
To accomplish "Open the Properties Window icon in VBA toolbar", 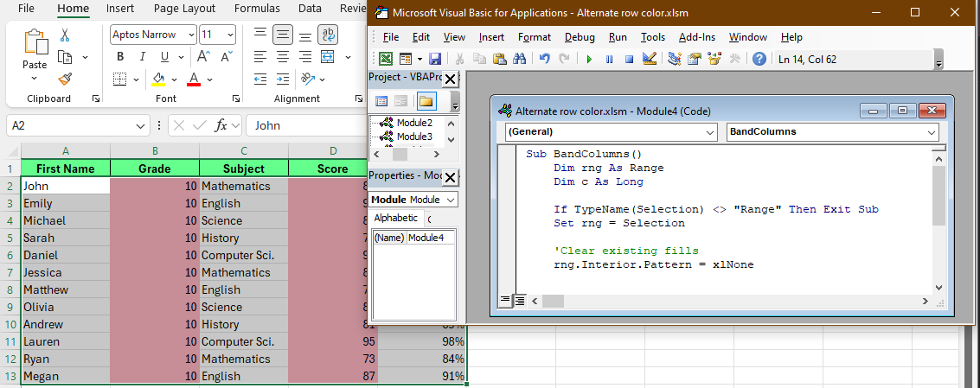I will pyautogui.click(x=695, y=59).
